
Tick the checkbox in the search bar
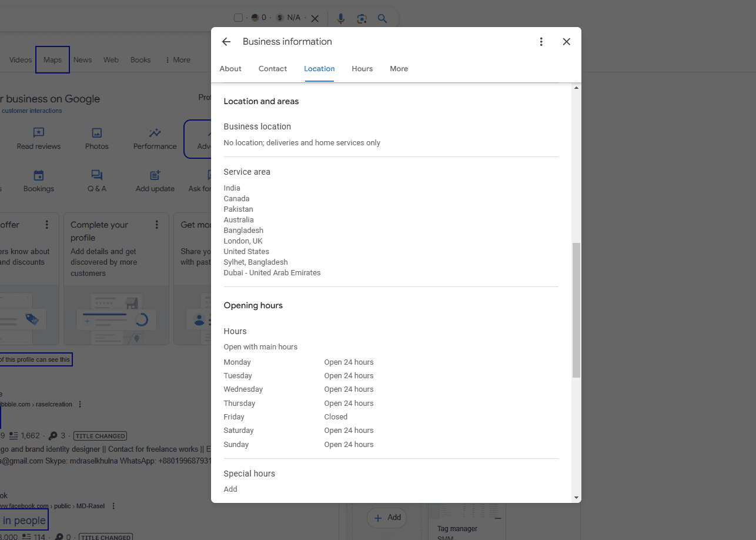click(x=238, y=18)
